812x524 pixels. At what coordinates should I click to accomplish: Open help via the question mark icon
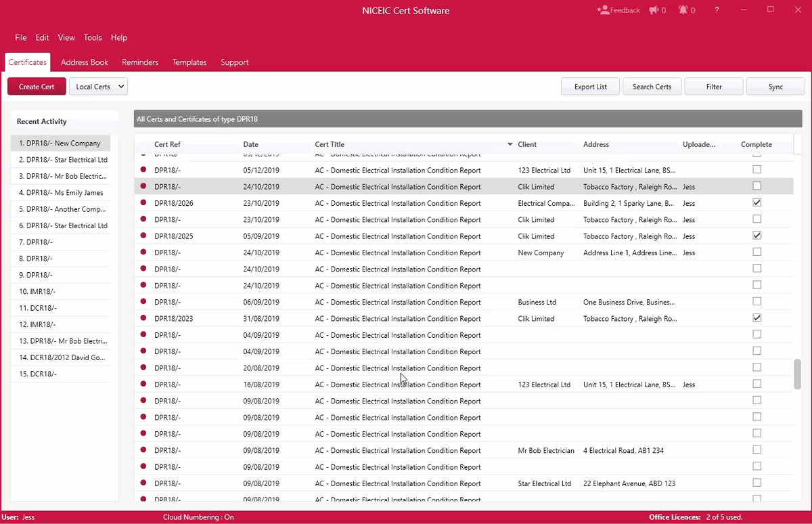click(717, 10)
